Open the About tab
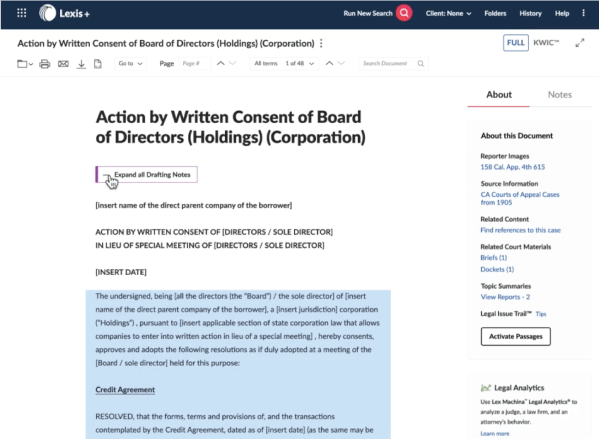The height and width of the screenshot is (439, 599). (x=499, y=95)
